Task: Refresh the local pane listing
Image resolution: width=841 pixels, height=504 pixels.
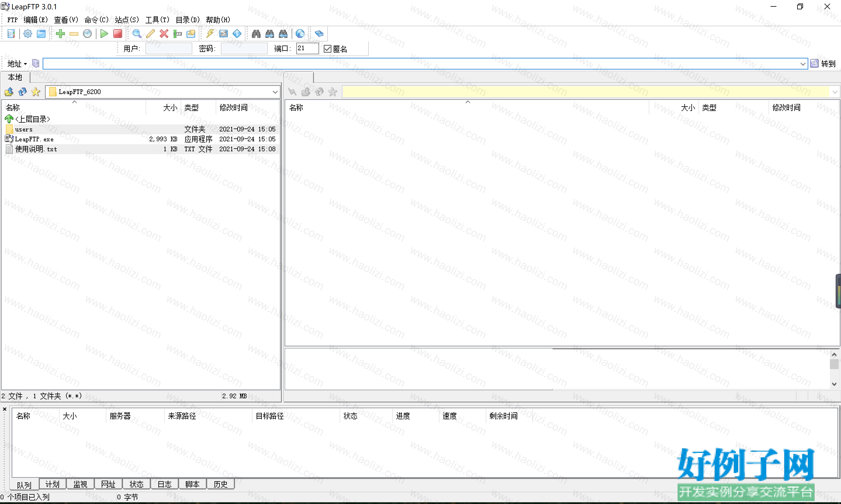Action: coord(23,92)
